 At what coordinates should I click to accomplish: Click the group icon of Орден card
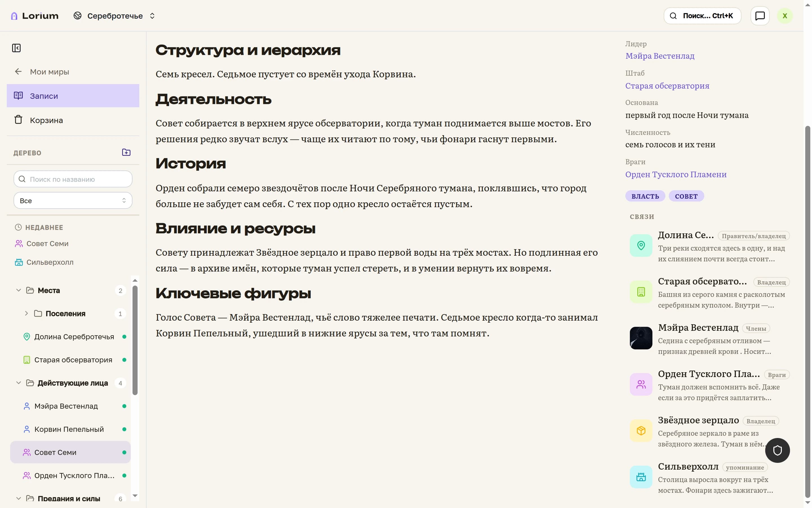coord(641,384)
